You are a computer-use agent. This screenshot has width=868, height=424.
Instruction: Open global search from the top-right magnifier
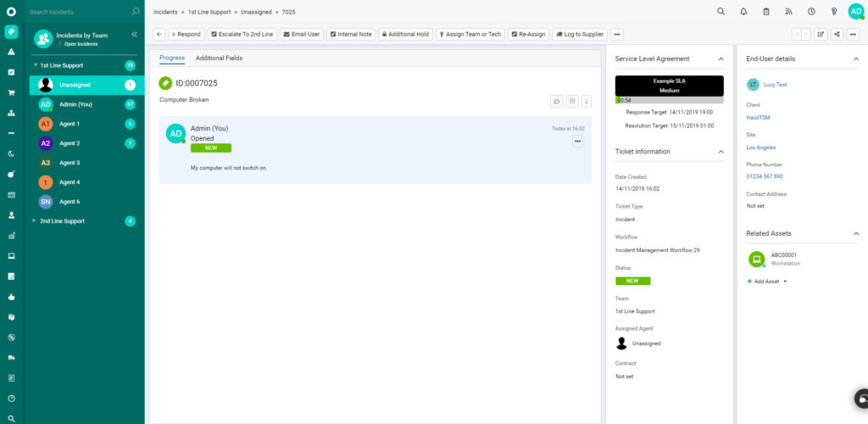click(721, 11)
